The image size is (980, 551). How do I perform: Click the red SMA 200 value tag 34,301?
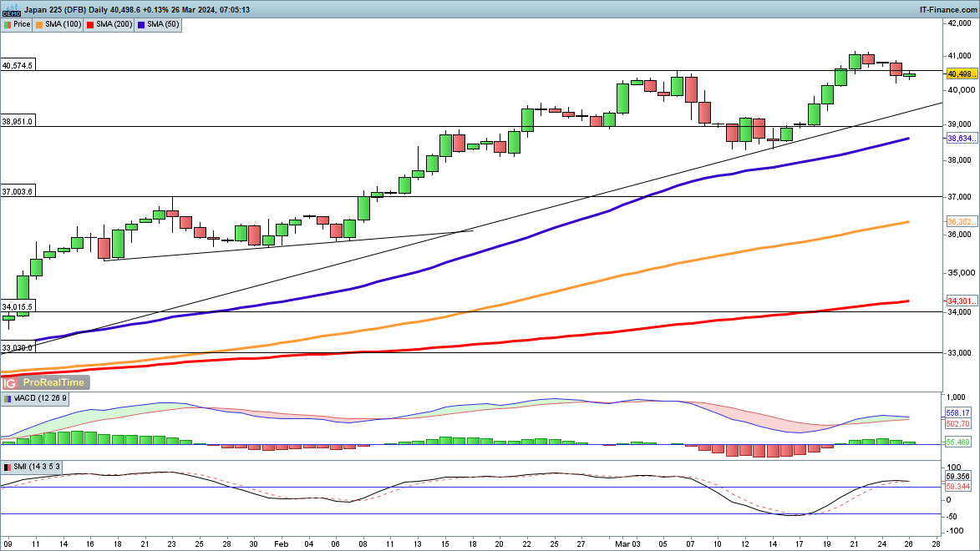[961, 301]
